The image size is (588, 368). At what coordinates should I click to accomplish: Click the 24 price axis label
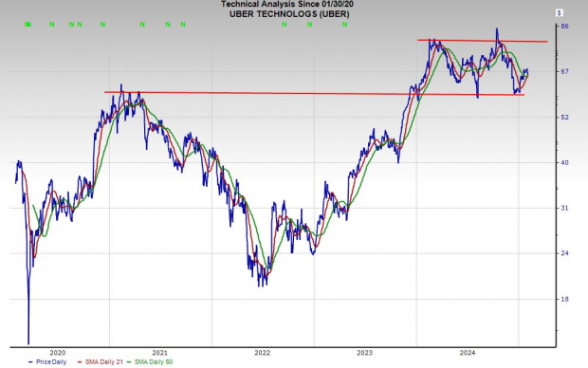564,253
